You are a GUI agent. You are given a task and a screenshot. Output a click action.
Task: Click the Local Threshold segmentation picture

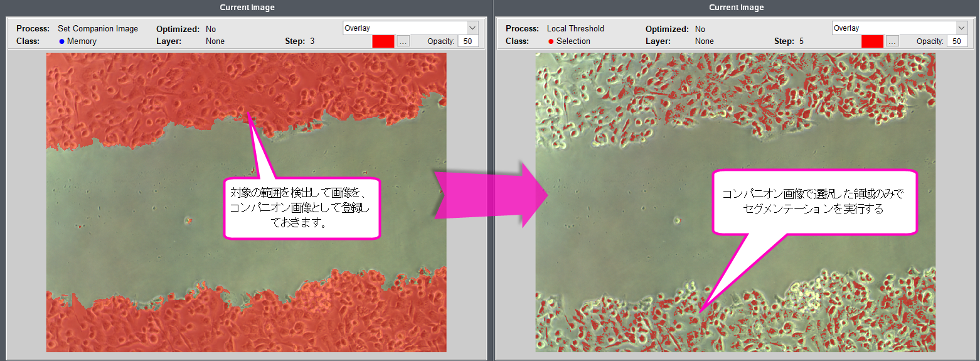click(735, 202)
